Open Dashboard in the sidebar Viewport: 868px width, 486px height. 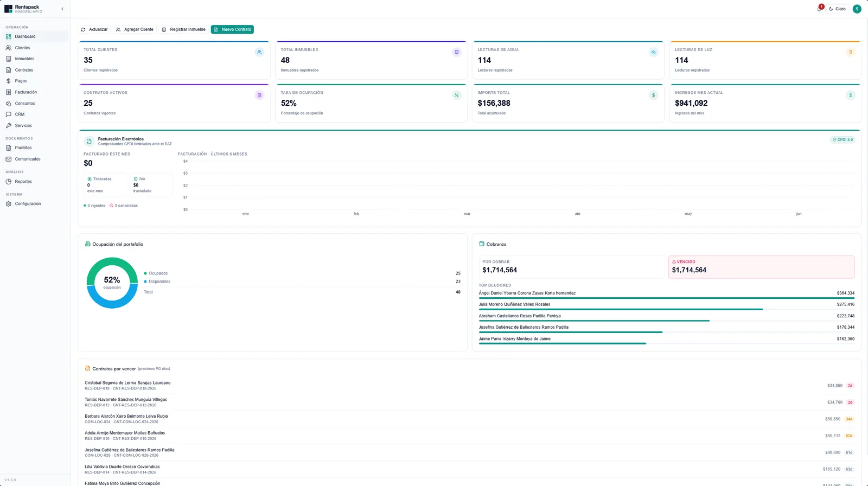click(x=35, y=36)
